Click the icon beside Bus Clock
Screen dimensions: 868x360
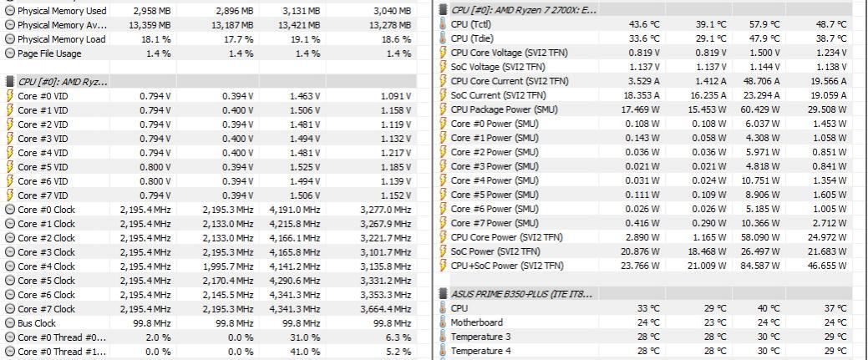[x=10, y=323]
